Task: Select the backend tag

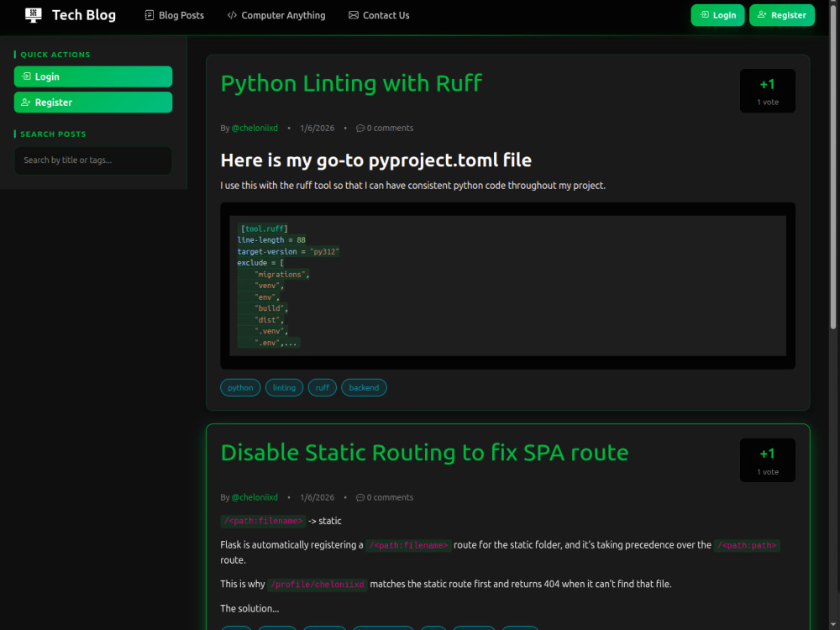Action: (x=365, y=388)
